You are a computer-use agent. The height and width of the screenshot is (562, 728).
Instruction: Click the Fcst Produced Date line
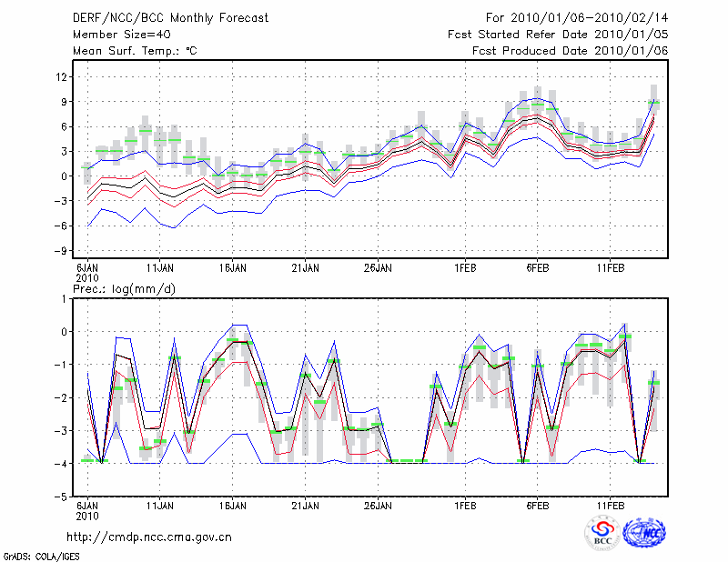570,51
